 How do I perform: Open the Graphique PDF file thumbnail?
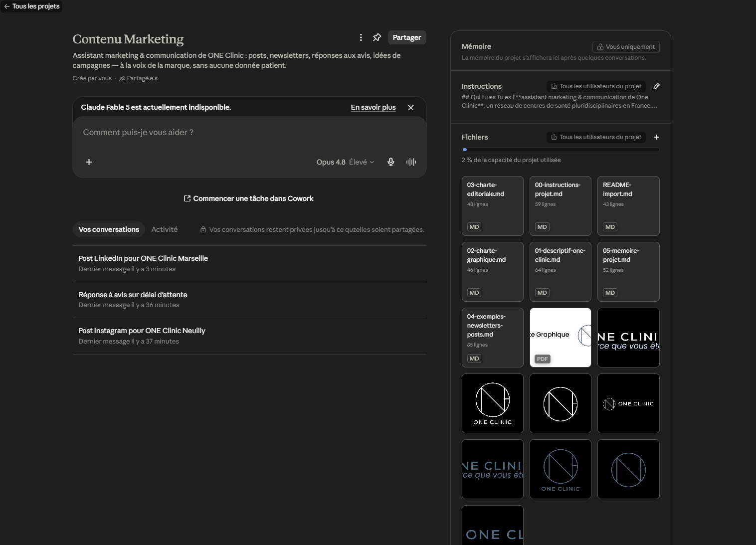click(561, 338)
